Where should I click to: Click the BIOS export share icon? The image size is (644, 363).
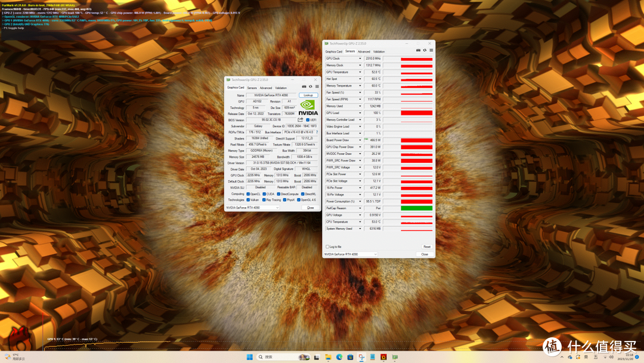pyautogui.click(x=300, y=119)
